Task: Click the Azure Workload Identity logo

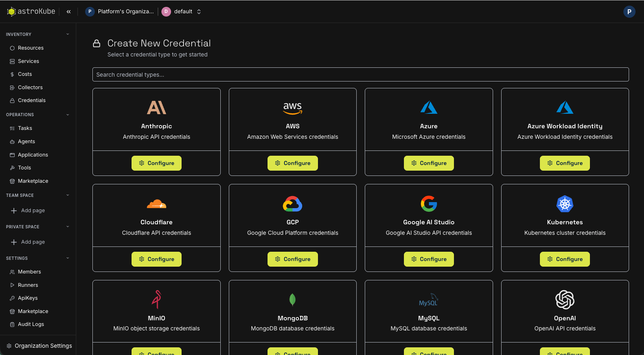Action: [565, 108]
